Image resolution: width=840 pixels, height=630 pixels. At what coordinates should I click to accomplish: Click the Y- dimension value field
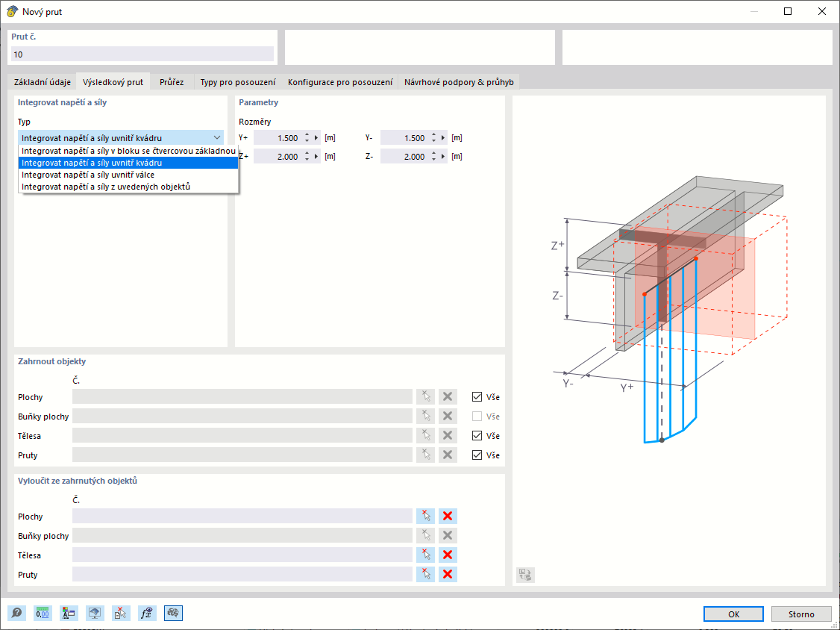point(404,138)
